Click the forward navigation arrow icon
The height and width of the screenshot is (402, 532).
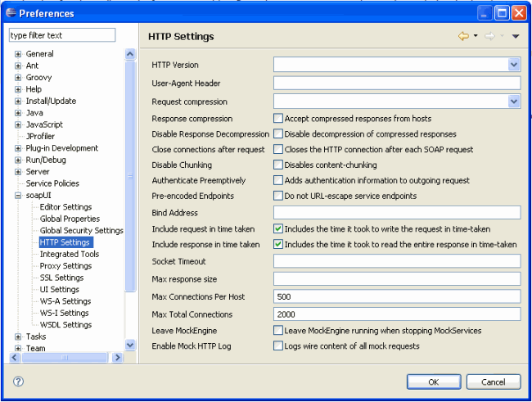click(x=489, y=36)
